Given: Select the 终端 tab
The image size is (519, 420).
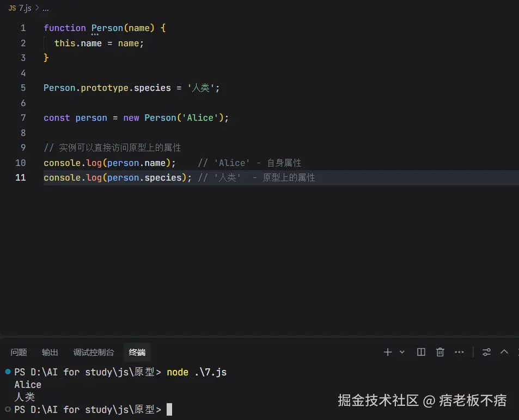Looking at the screenshot, I should pyautogui.click(x=137, y=352).
